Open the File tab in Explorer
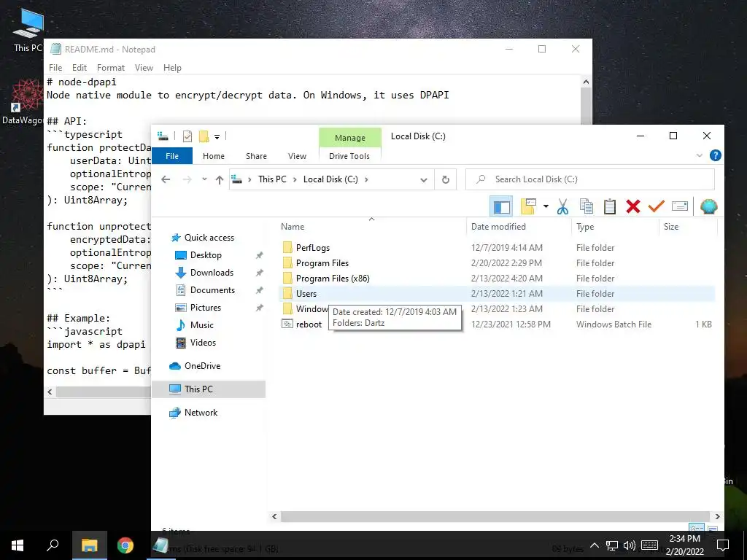The image size is (747, 560). (x=172, y=156)
